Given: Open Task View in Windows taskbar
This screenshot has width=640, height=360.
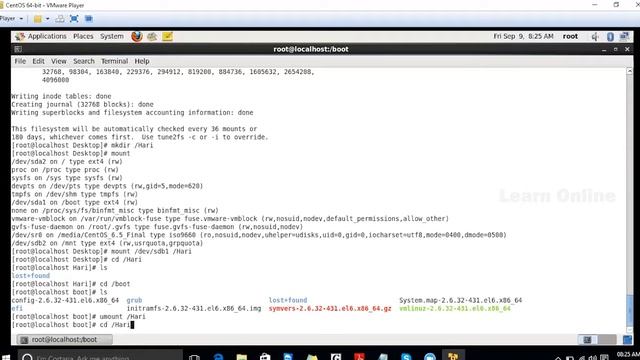Looking at the screenshot, I should (x=195, y=357).
